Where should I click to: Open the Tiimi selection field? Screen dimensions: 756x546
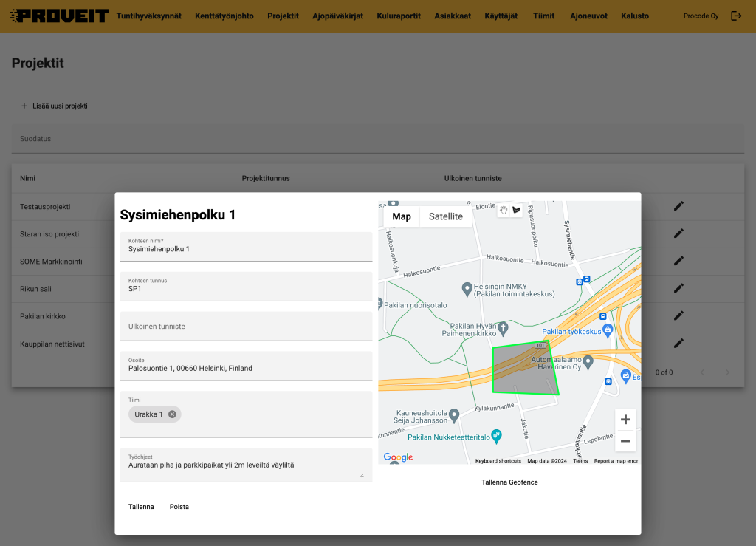tap(246, 414)
